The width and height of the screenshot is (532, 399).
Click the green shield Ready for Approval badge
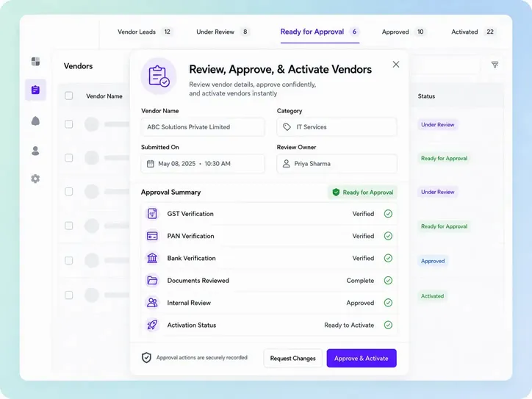click(362, 193)
